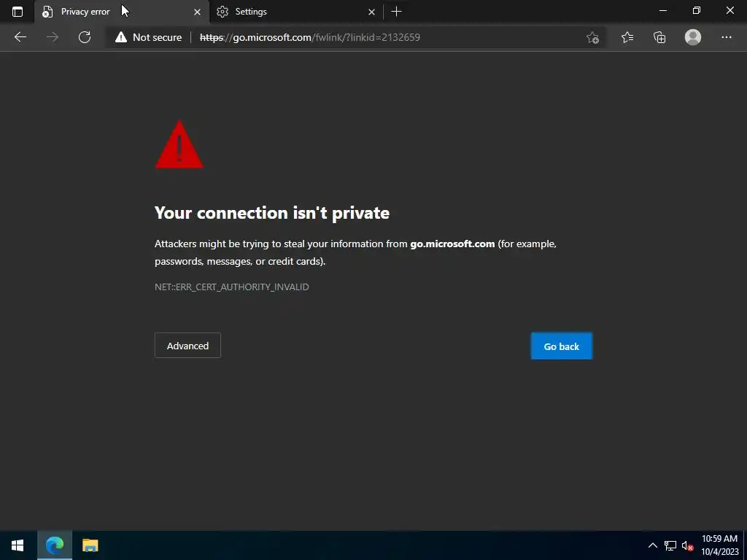Show hidden tray icons chevron
Viewport: 747px width, 560px height.
click(x=653, y=545)
